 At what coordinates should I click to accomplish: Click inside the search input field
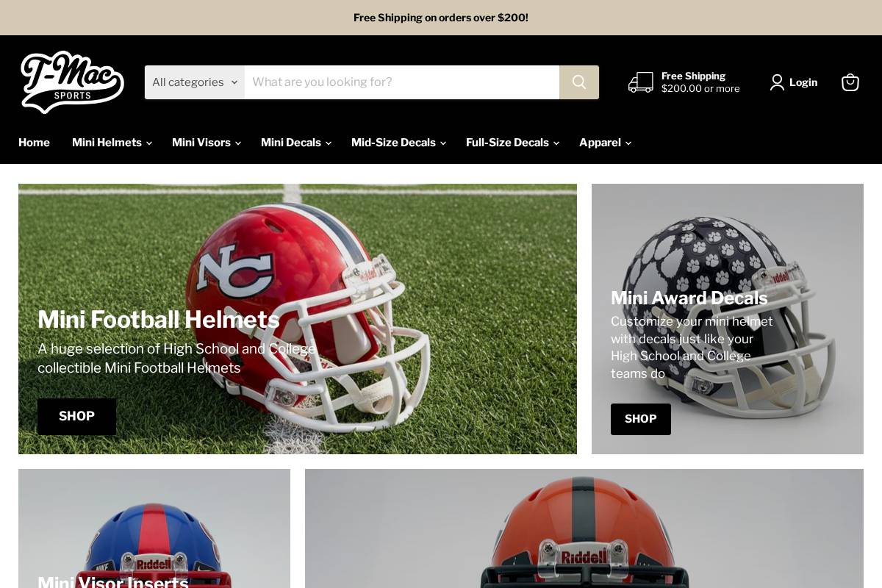pyautogui.click(x=401, y=82)
